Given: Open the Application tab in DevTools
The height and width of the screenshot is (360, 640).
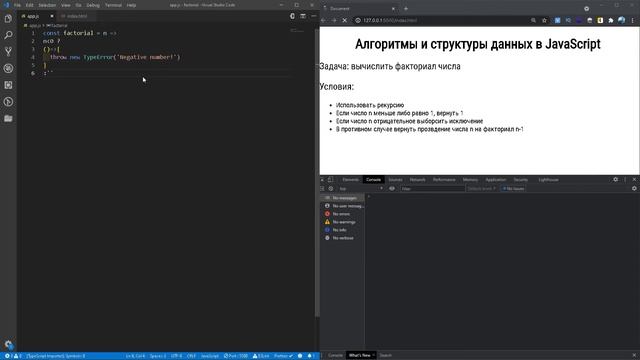Looking at the screenshot, I should (496, 180).
